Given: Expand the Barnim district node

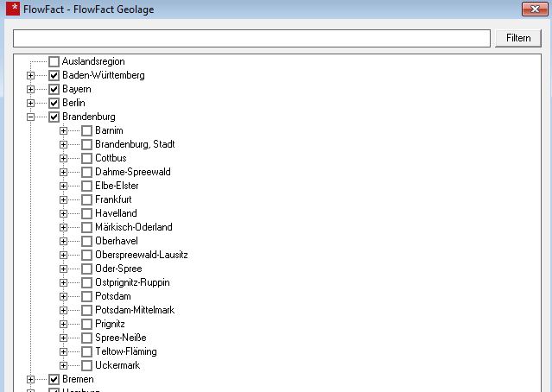Looking at the screenshot, I should pos(63,131).
